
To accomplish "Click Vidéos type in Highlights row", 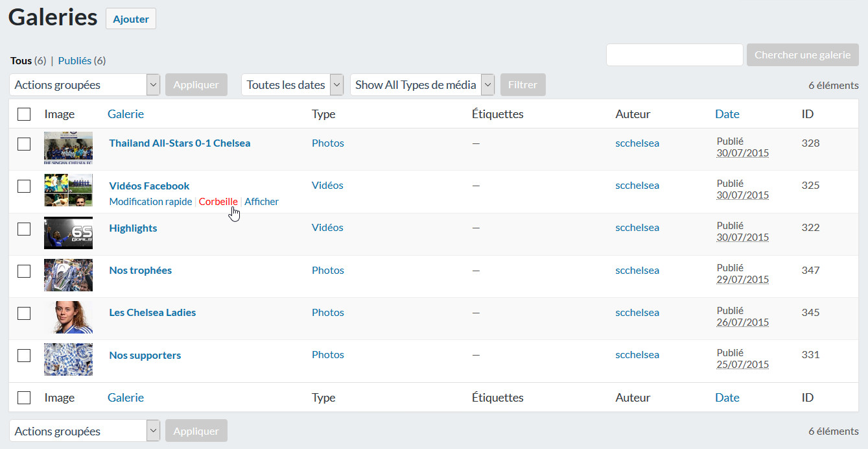I will pyautogui.click(x=327, y=227).
